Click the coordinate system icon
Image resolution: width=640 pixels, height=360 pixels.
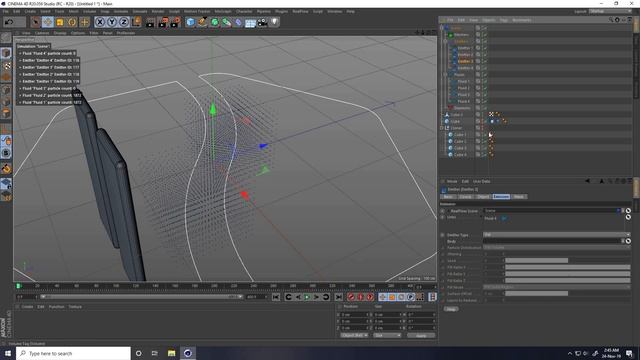[136, 22]
